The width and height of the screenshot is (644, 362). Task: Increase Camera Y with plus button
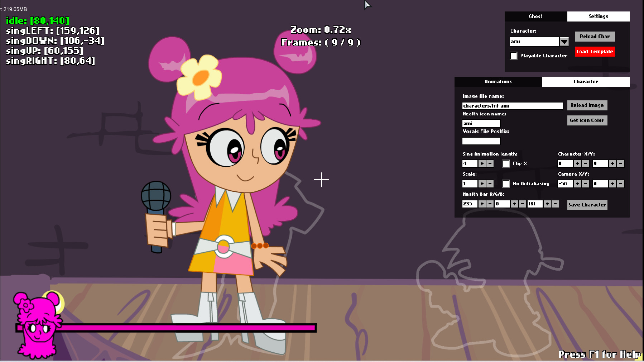point(612,184)
